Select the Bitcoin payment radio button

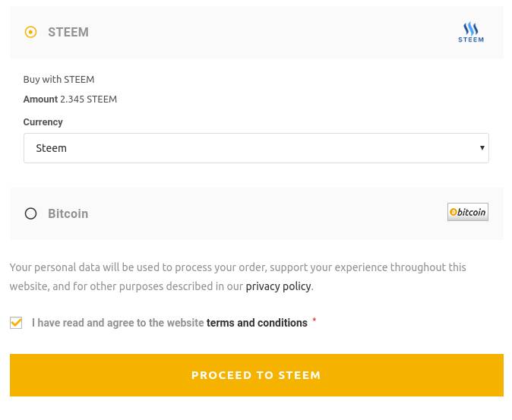pyautogui.click(x=30, y=213)
